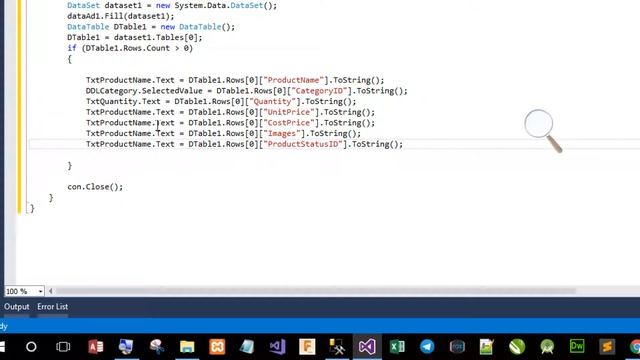640x360 pixels.
Task: Open XAMPP control panel taskbar icon
Action: [x=217, y=347]
